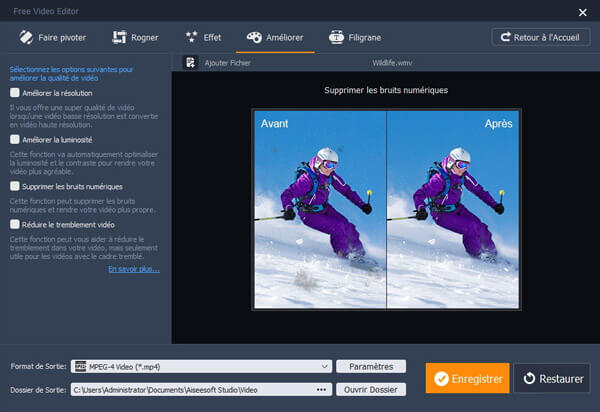The image size is (600, 412).
Task: Click the Filigrane watermark icon
Action: (x=337, y=37)
